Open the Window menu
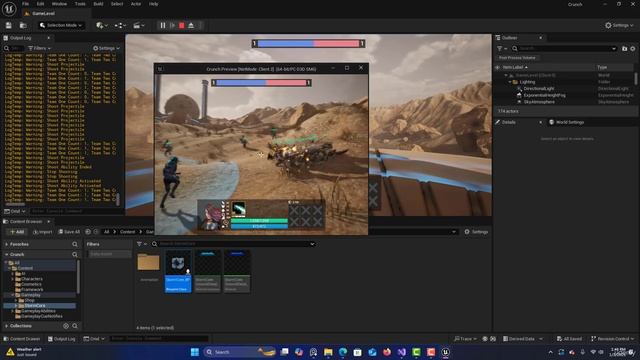The width and height of the screenshot is (640, 360). click(x=59, y=4)
